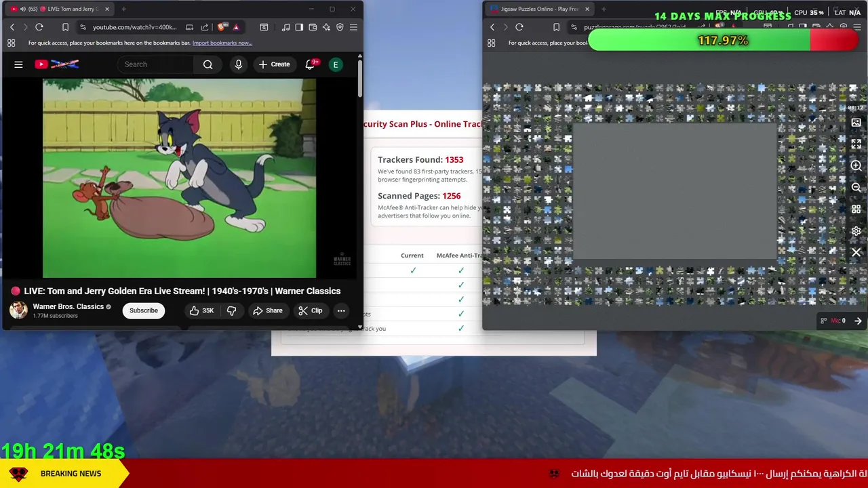Click the empty gray puzzle assembly board
Viewport: 868px width, 488px height.
(x=675, y=192)
